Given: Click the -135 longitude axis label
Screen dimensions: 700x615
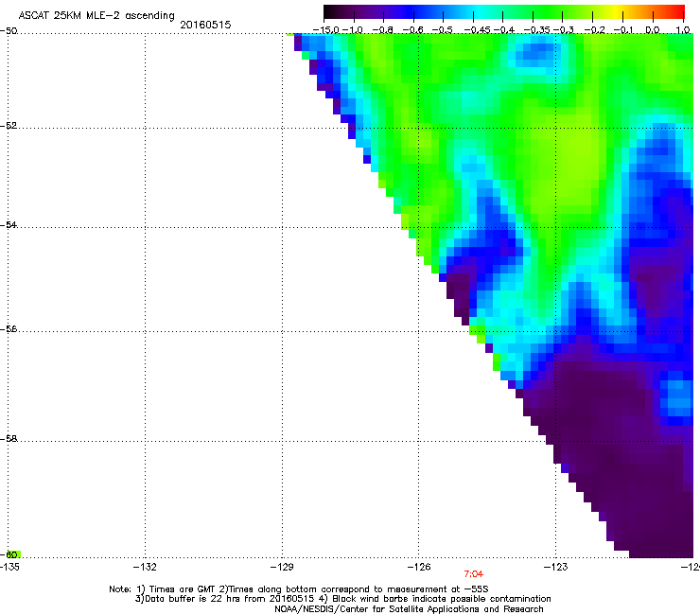Looking at the screenshot, I should [x=9, y=567].
